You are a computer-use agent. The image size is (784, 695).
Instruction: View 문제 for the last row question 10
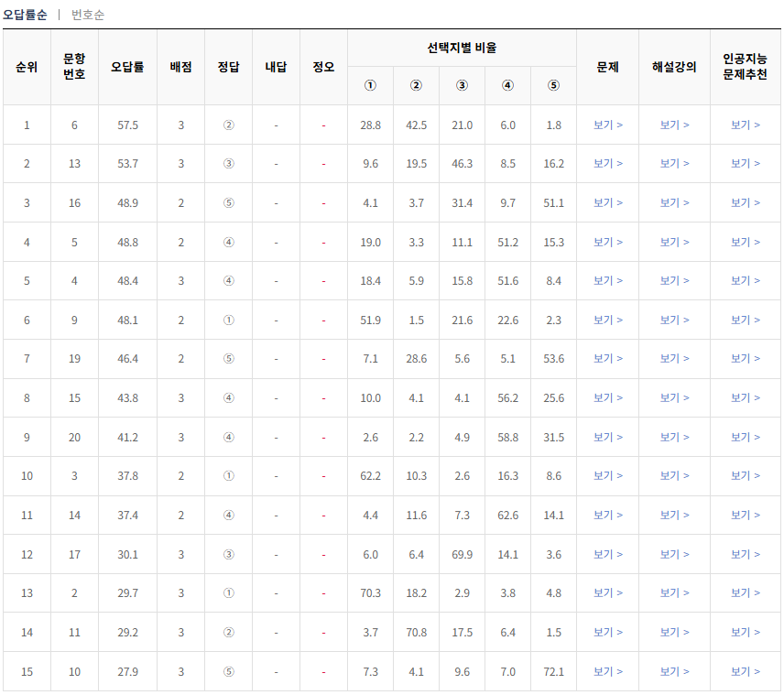[x=609, y=671]
